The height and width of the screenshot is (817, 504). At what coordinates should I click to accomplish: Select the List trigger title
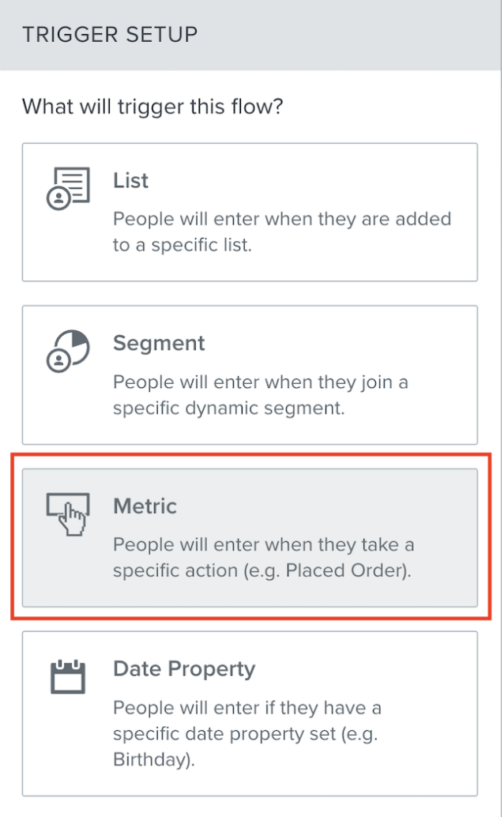pos(131,181)
